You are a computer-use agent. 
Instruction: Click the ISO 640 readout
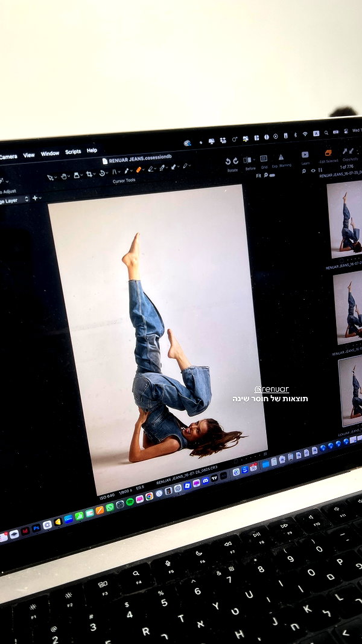107,496
